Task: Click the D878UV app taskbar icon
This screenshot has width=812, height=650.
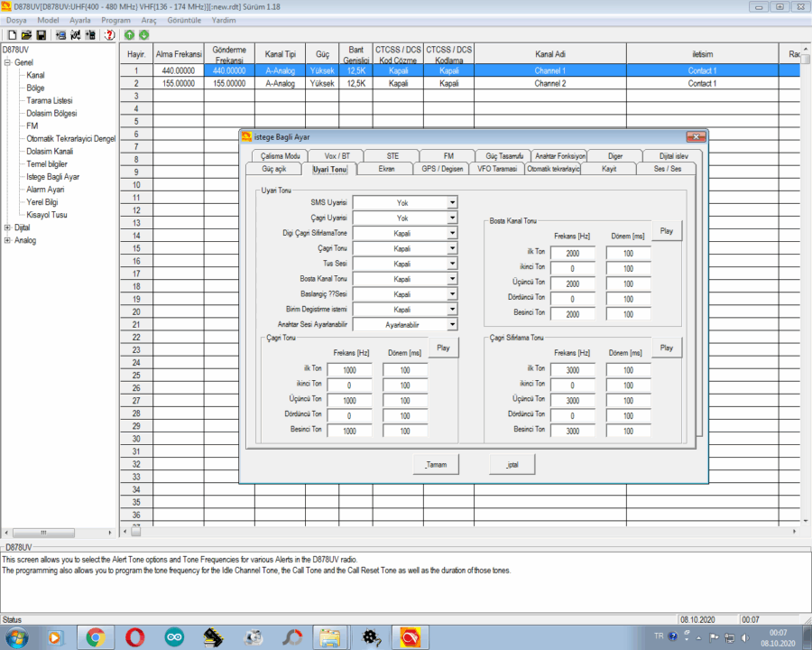Action: tap(411, 637)
